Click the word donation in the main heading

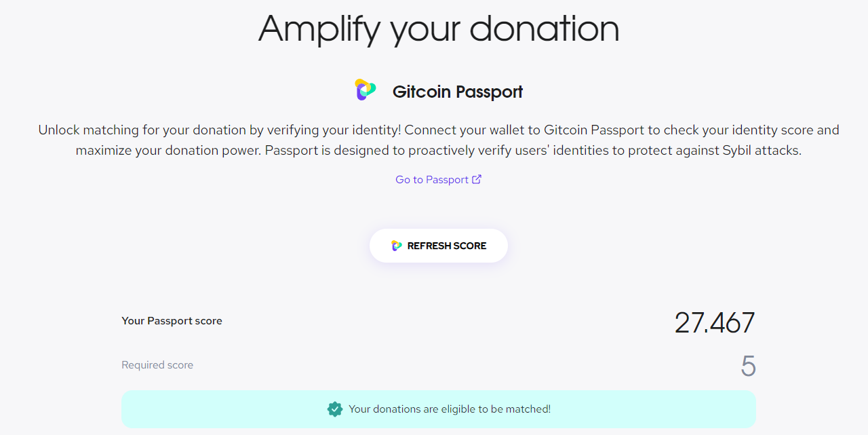(x=545, y=29)
